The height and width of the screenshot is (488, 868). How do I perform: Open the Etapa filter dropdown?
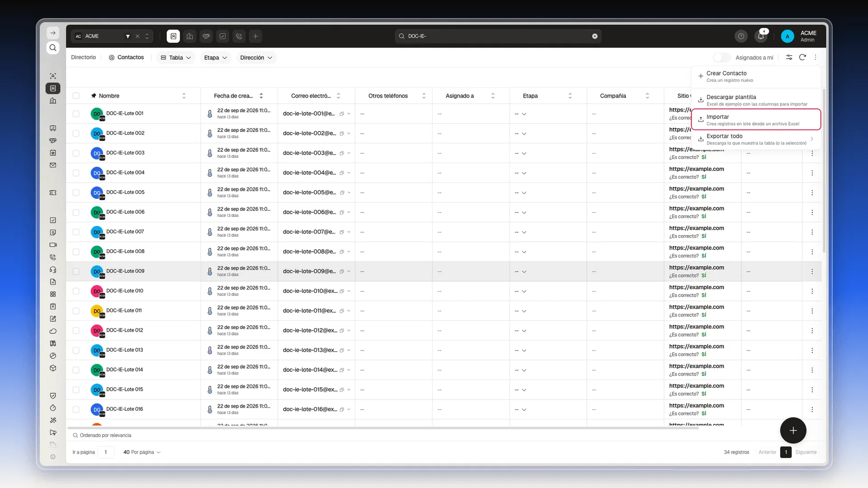coord(215,57)
